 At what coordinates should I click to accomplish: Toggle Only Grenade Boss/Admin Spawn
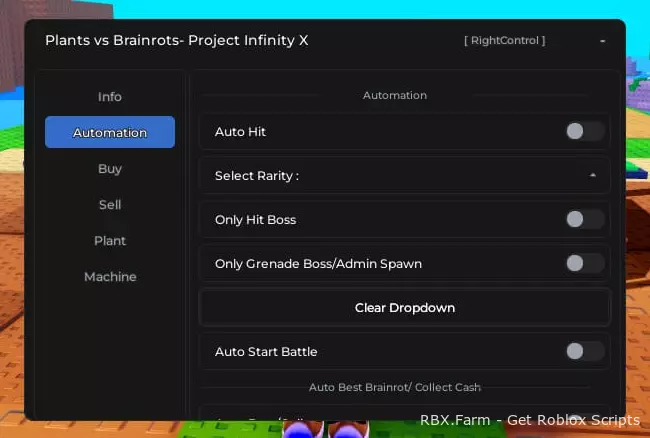pyautogui.click(x=585, y=263)
